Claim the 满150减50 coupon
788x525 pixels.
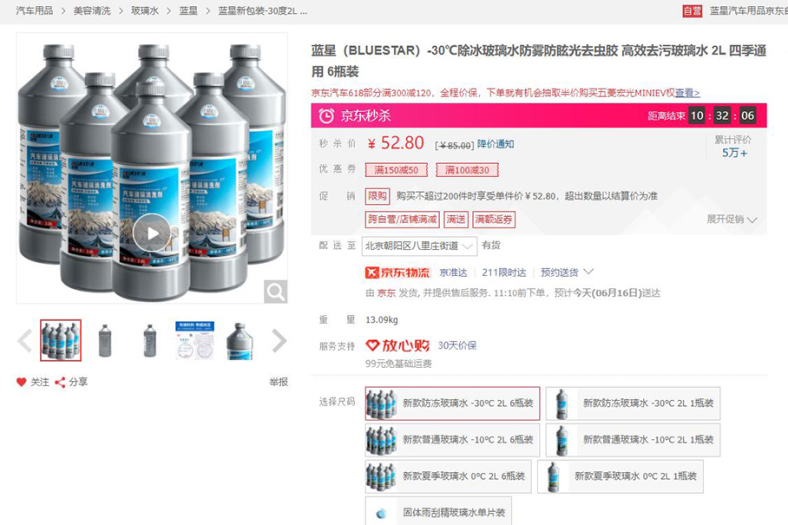396,170
